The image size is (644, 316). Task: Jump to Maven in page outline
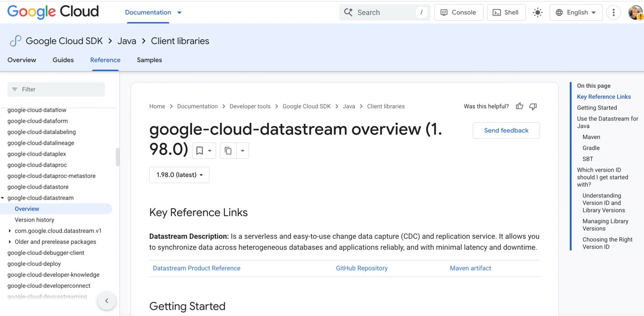point(591,137)
